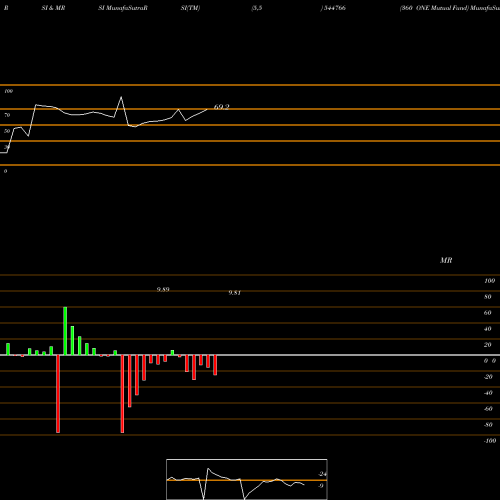
Task: Click the MR panel title
Action: [x=446, y=260]
